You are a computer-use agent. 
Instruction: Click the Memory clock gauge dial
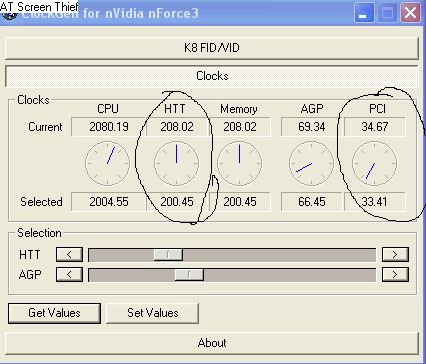(239, 163)
